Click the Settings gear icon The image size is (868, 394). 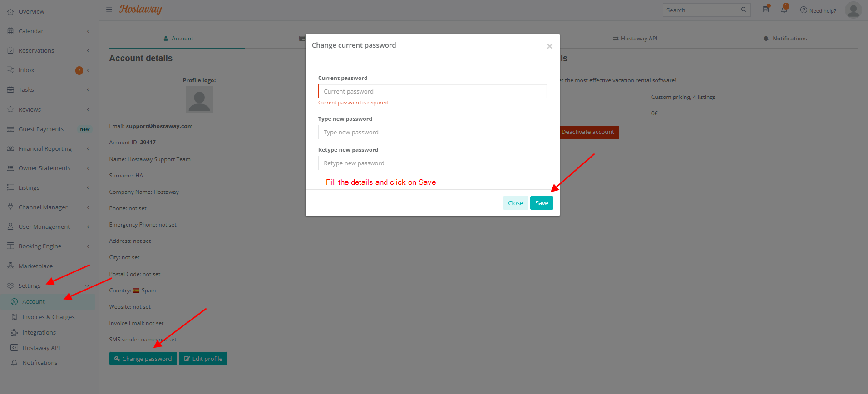coord(10,286)
